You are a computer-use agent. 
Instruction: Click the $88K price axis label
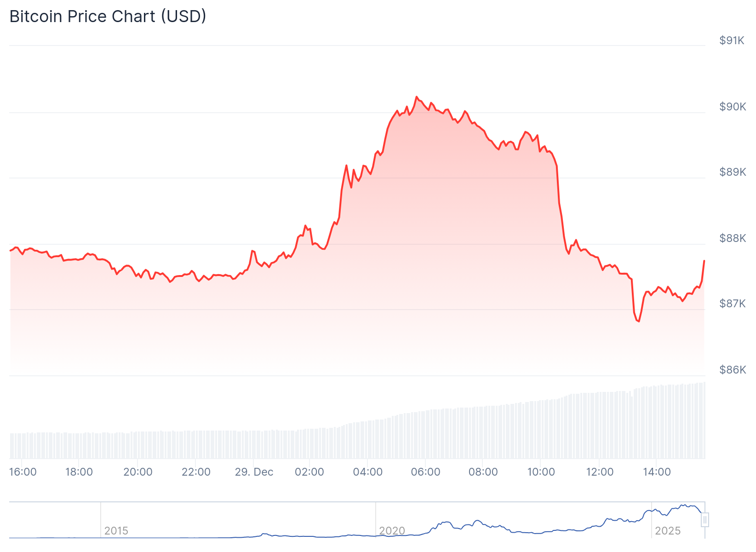point(733,238)
